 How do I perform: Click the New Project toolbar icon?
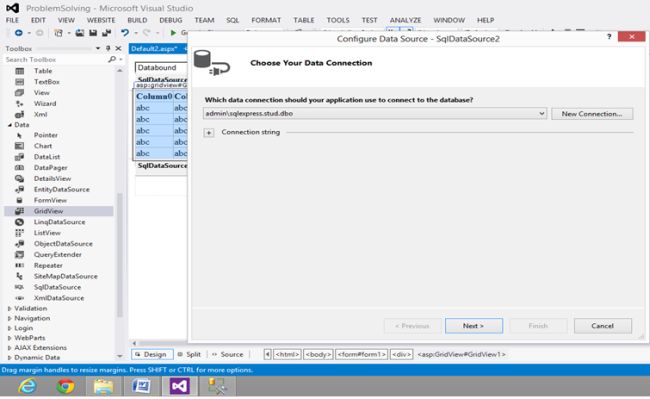(58, 33)
